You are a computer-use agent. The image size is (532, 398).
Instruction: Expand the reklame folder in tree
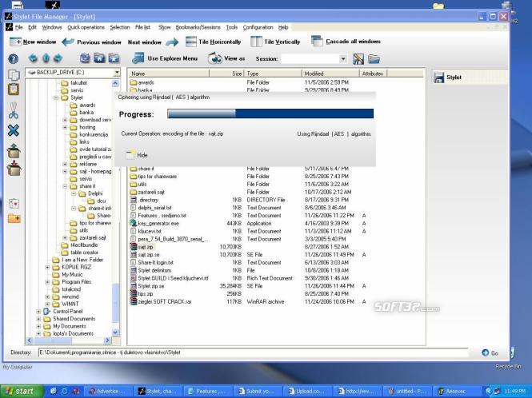click(x=65, y=164)
